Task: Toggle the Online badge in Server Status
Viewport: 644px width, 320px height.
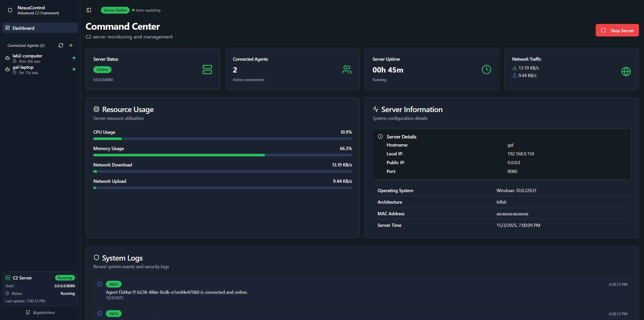Action: point(102,69)
